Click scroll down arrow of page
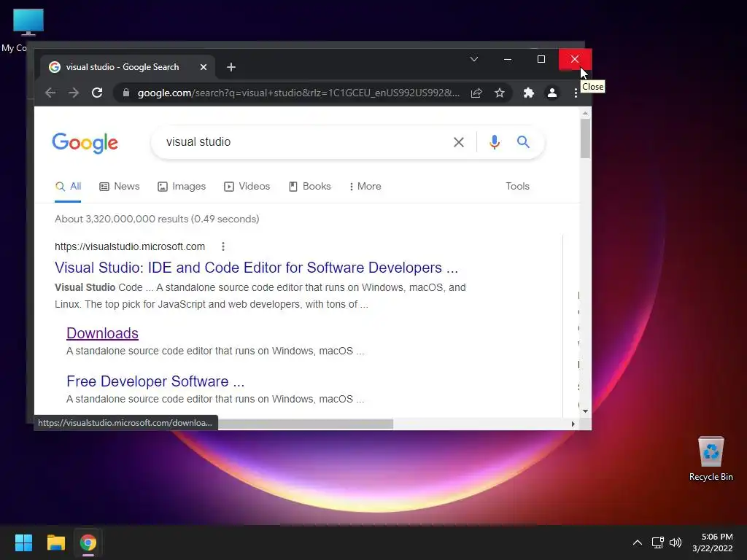747x560 pixels. coord(585,411)
